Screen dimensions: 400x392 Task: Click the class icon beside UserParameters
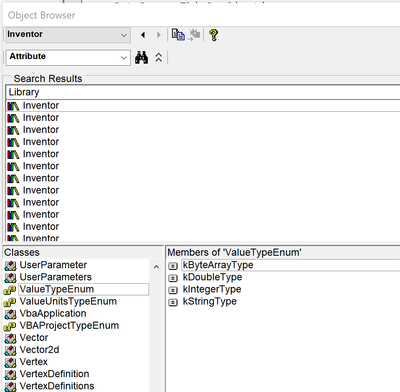[10, 278]
